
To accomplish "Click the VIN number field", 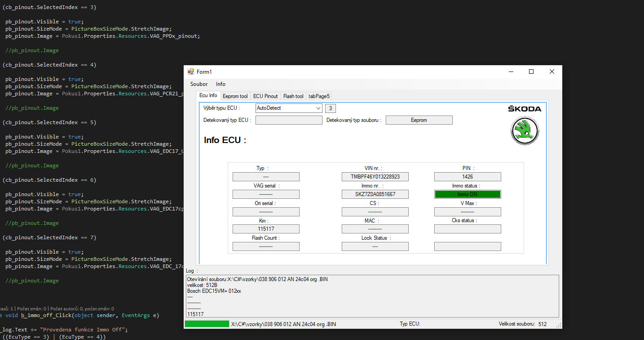I will tap(375, 177).
